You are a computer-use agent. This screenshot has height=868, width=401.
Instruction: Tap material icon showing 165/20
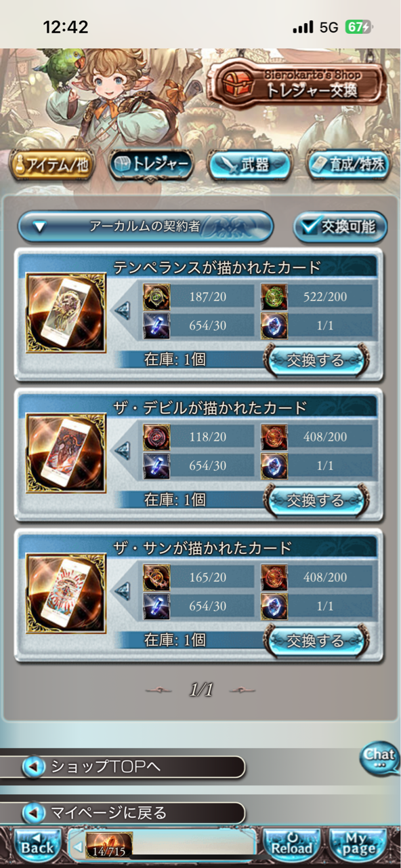click(x=156, y=577)
